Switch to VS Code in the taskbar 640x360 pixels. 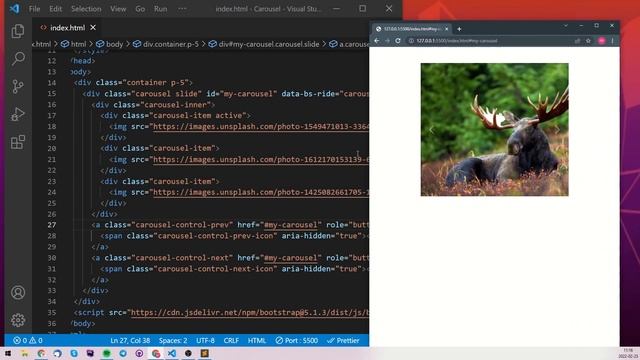coord(172,353)
